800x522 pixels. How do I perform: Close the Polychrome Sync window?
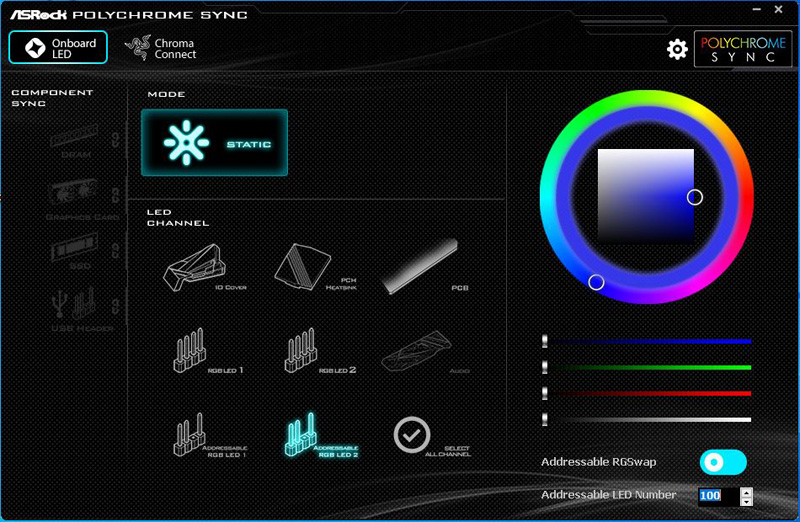coord(779,9)
